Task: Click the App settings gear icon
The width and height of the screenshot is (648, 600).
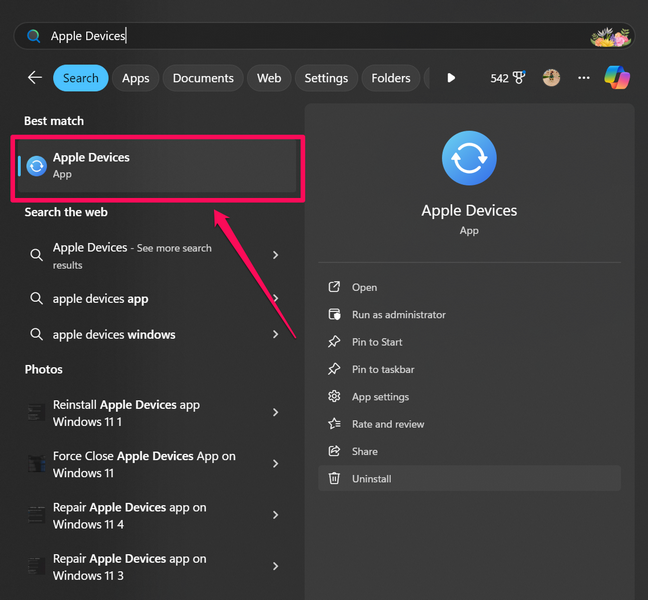Action: click(x=334, y=397)
